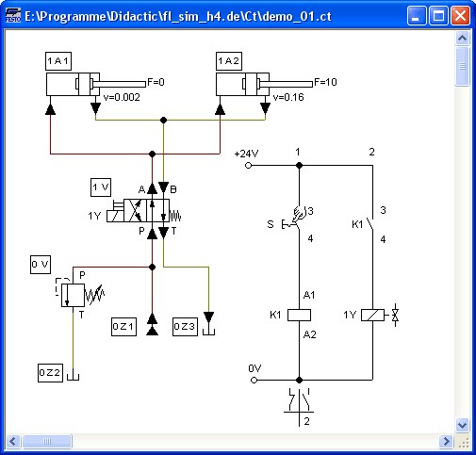Image resolution: width=476 pixels, height=455 pixels.
Task: Click the tank symbol next to 0Z3
Action: coord(208,323)
